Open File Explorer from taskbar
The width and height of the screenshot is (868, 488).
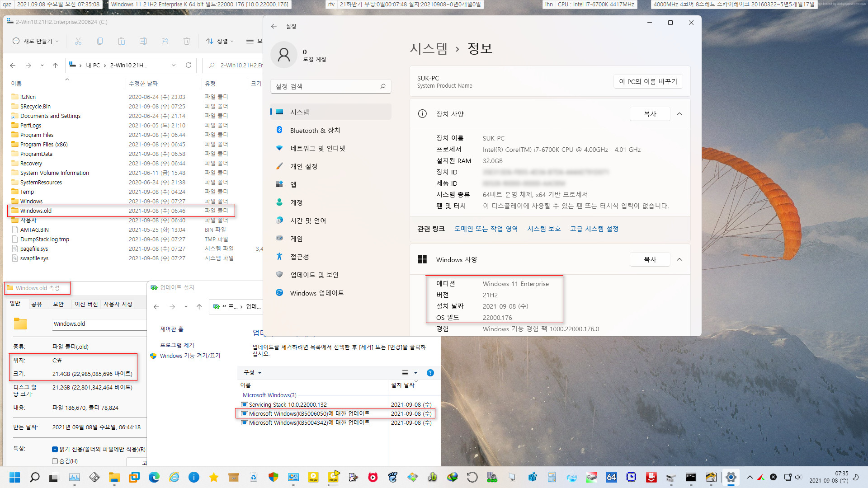114,477
